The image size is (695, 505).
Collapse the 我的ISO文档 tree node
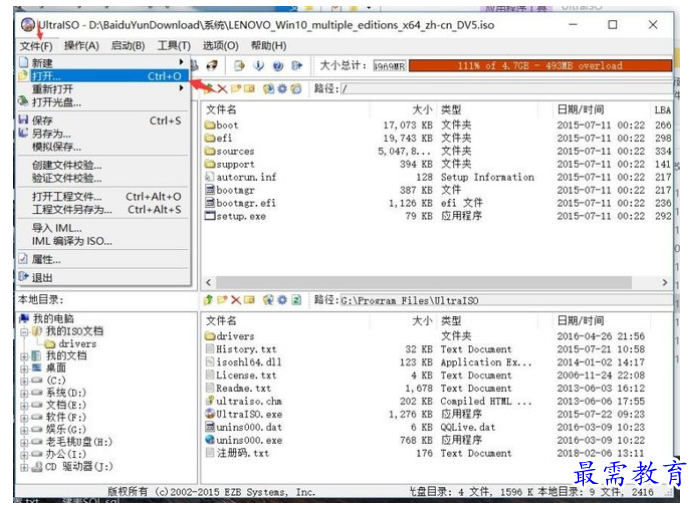click(24, 332)
